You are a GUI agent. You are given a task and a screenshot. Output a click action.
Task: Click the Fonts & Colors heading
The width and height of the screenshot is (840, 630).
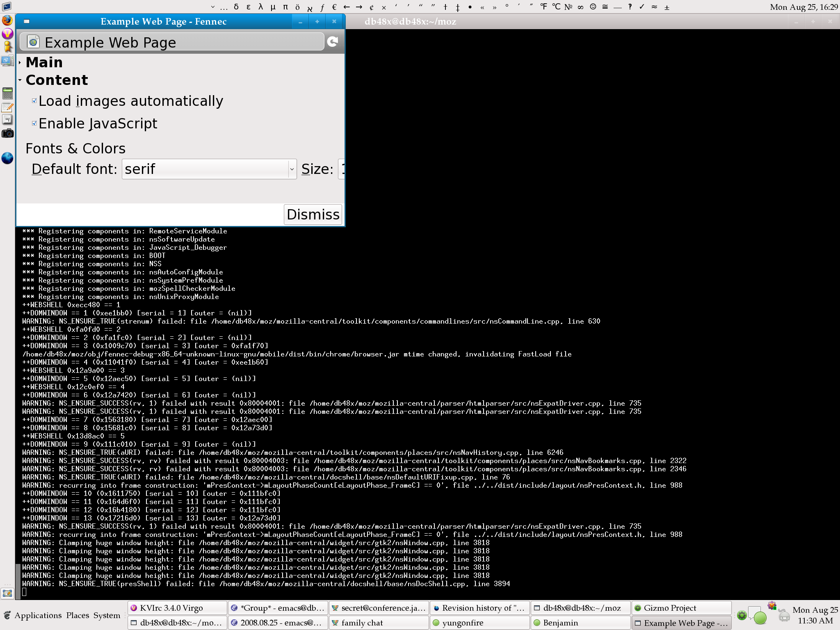point(75,148)
